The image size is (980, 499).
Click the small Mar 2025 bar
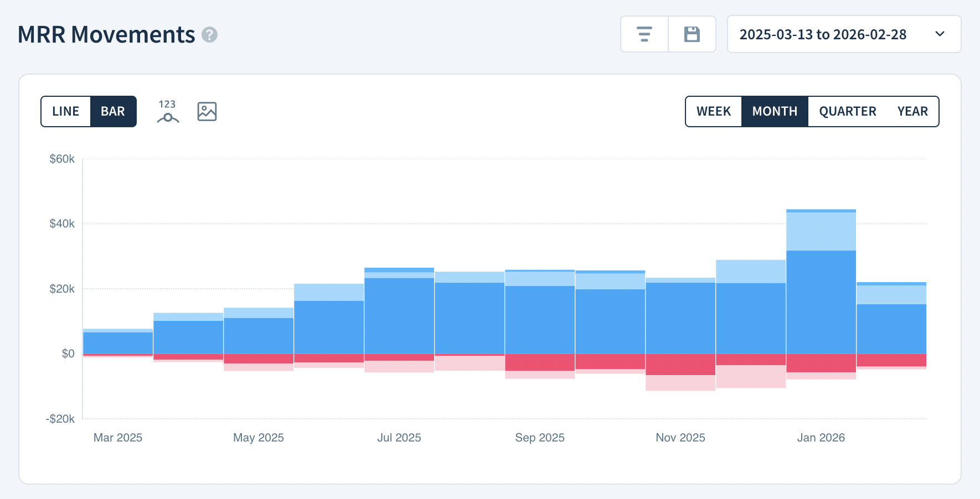(x=117, y=340)
